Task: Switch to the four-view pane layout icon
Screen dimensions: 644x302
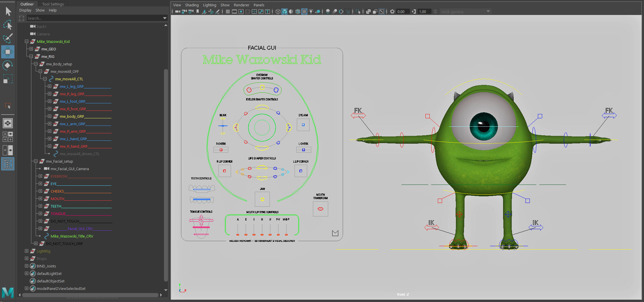Action: click(8, 137)
